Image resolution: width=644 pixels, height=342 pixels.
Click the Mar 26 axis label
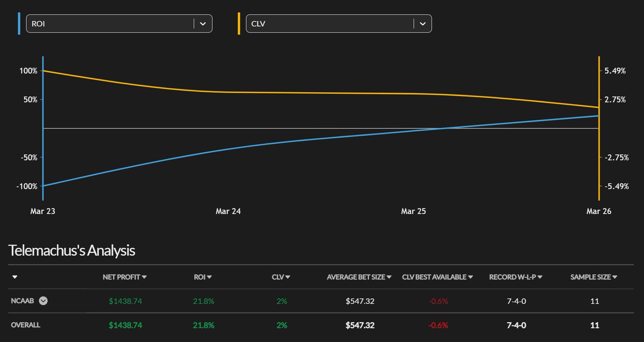tap(598, 212)
